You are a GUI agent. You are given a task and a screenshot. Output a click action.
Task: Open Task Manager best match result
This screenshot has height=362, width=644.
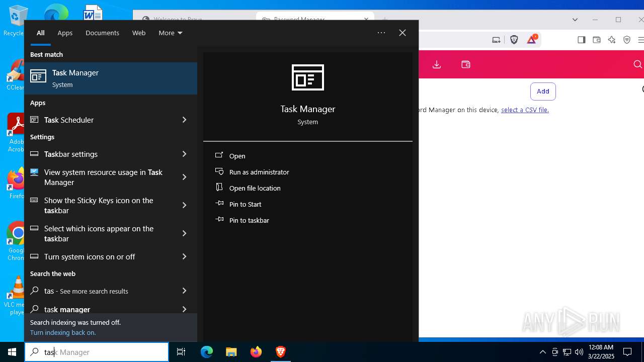click(111, 78)
